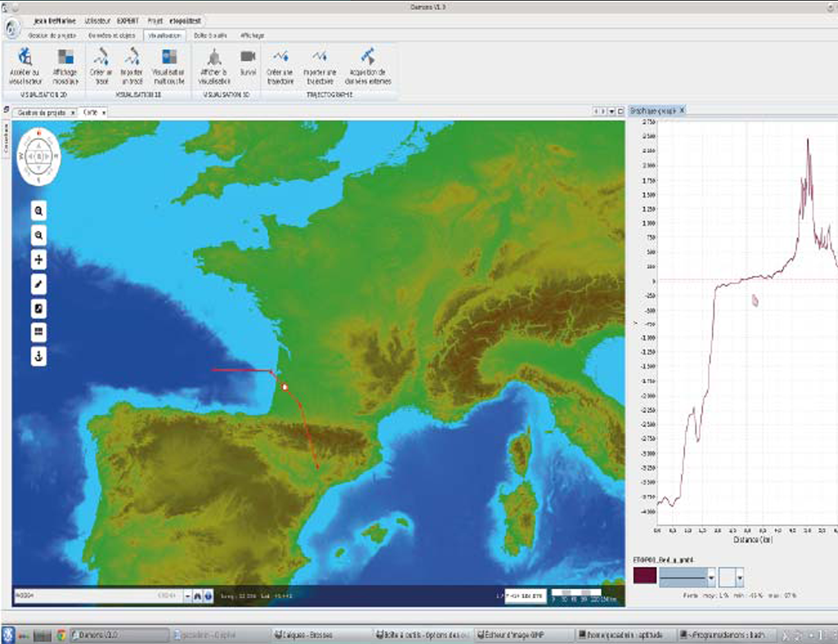Click the satellite 'Acquisition de données externes' icon
Screen dimensions: 838x644
pyautogui.click(x=368, y=56)
